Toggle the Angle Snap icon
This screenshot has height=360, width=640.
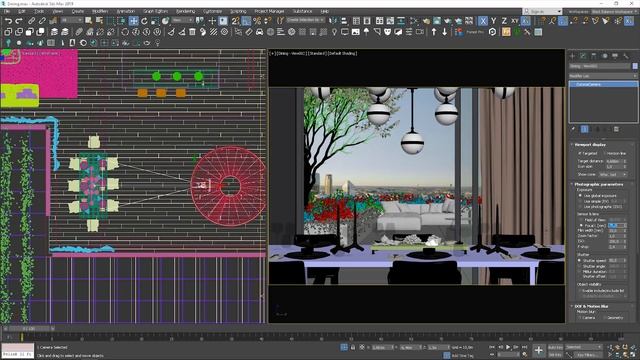coord(246,21)
